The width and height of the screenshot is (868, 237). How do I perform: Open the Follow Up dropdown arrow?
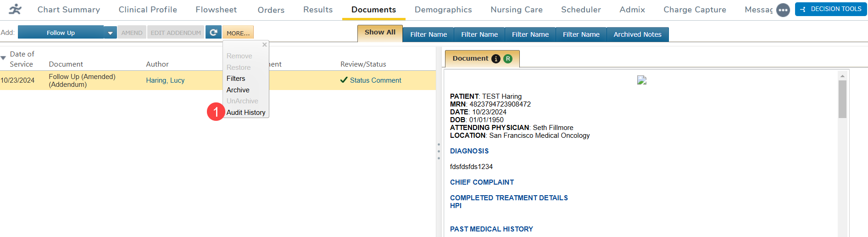tap(110, 33)
